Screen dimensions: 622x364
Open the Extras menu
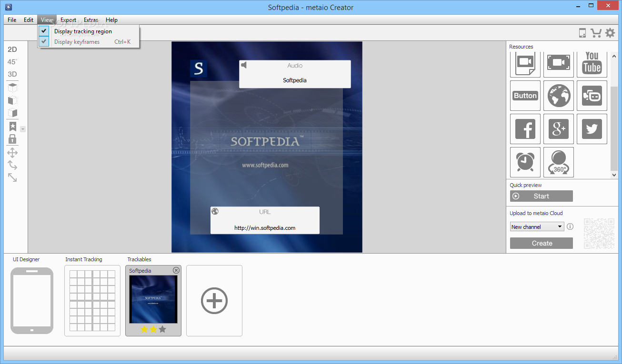point(91,20)
